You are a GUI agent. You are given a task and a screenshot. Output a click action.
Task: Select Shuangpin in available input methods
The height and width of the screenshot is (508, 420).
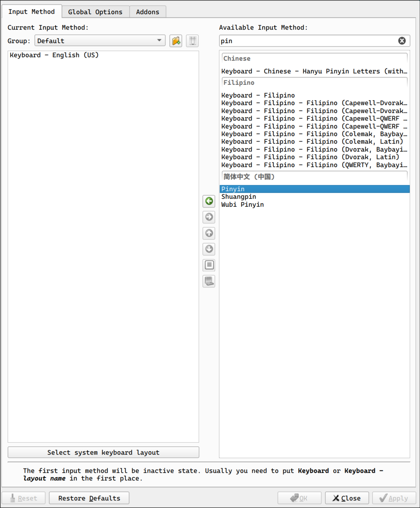click(239, 197)
